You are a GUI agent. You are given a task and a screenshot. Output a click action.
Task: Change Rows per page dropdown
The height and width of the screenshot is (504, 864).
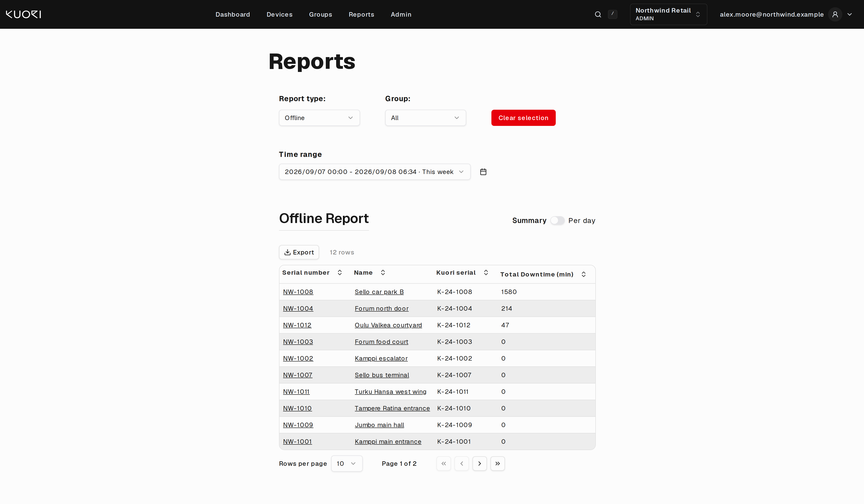coord(347,464)
